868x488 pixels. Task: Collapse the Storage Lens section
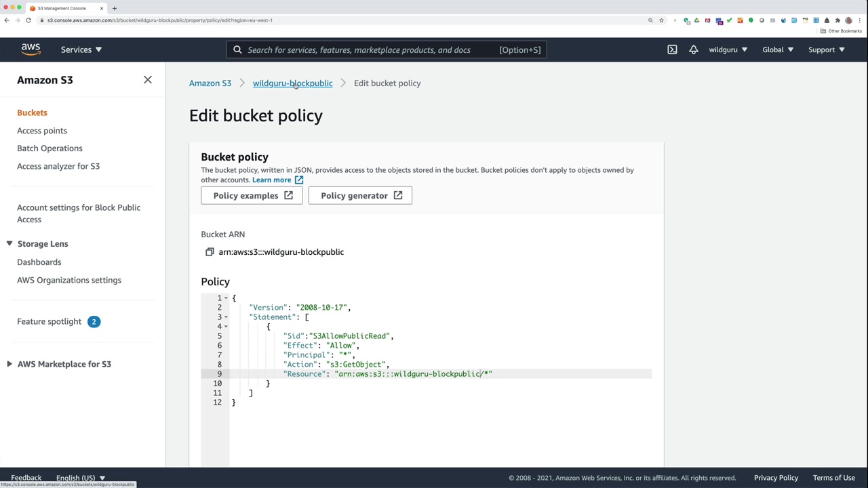click(x=9, y=244)
